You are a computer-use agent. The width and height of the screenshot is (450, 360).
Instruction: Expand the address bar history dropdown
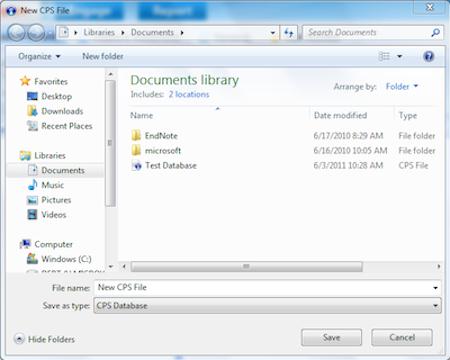tap(273, 33)
